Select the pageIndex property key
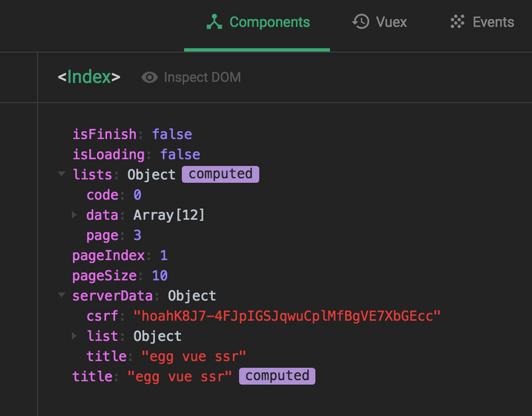This screenshot has height=416, width=532. [108, 256]
